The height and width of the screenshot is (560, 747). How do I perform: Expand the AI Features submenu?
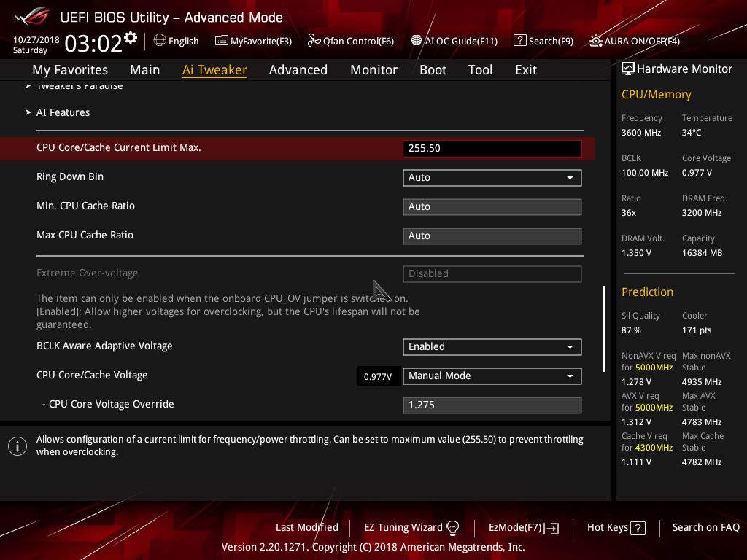tap(63, 112)
